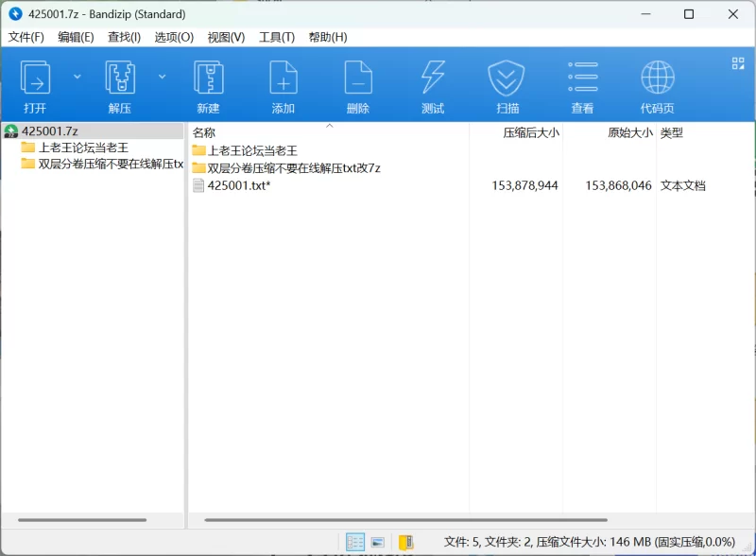
Task: Click the 文本文档 type cell
Action: (x=682, y=186)
